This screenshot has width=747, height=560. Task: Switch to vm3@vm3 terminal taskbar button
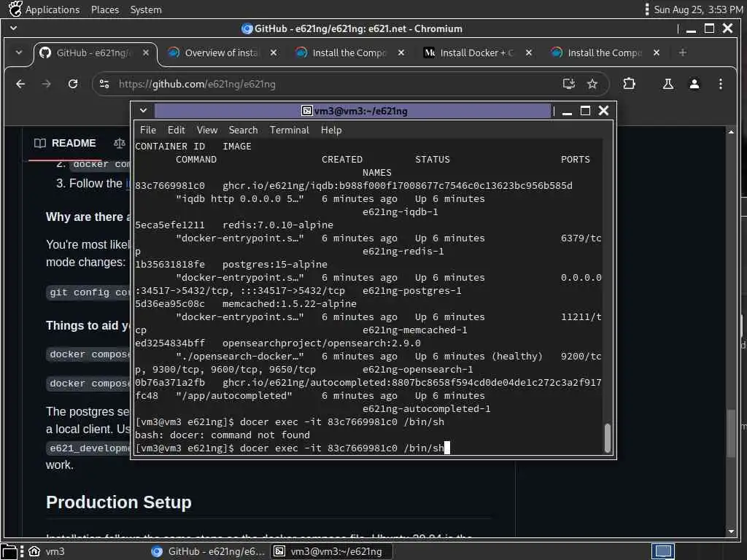coord(332,551)
